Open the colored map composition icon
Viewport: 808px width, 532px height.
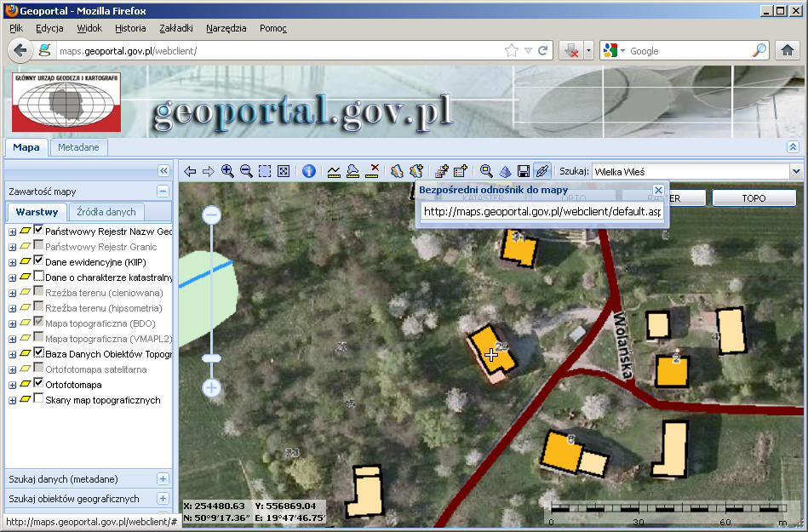point(396,171)
